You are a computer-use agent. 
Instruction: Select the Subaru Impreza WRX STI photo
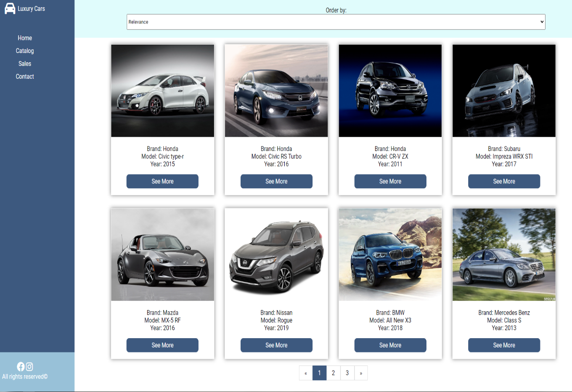pos(504,91)
